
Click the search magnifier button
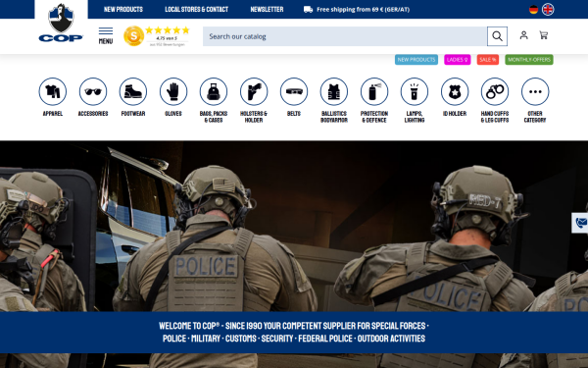click(x=497, y=36)
